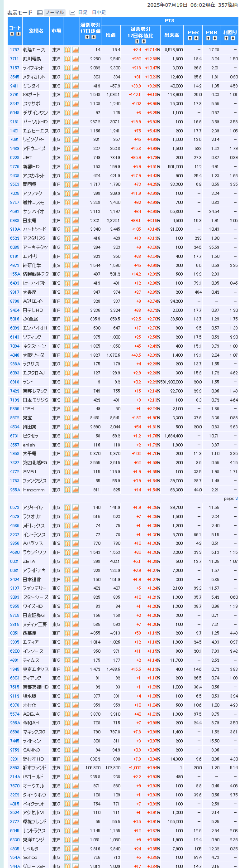Open the chart icon for 東宝
The height and width of the screenshot is (868, 242).
(x=75, y=418)
